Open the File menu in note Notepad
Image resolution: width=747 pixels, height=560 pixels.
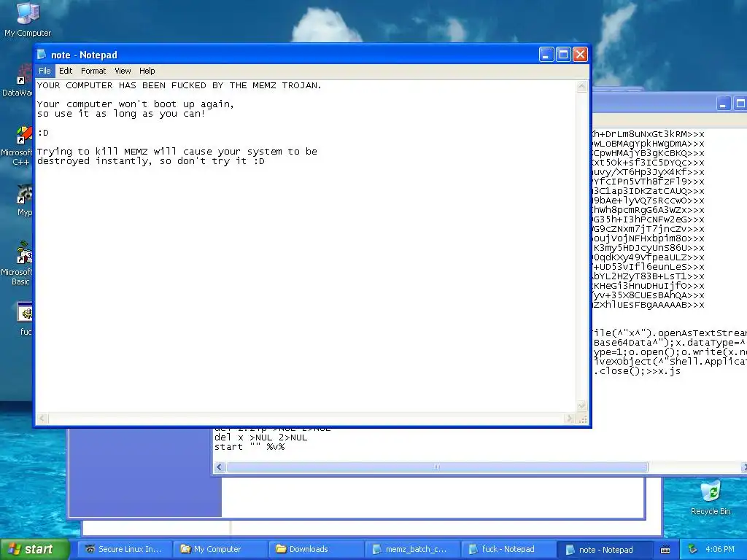44,71
